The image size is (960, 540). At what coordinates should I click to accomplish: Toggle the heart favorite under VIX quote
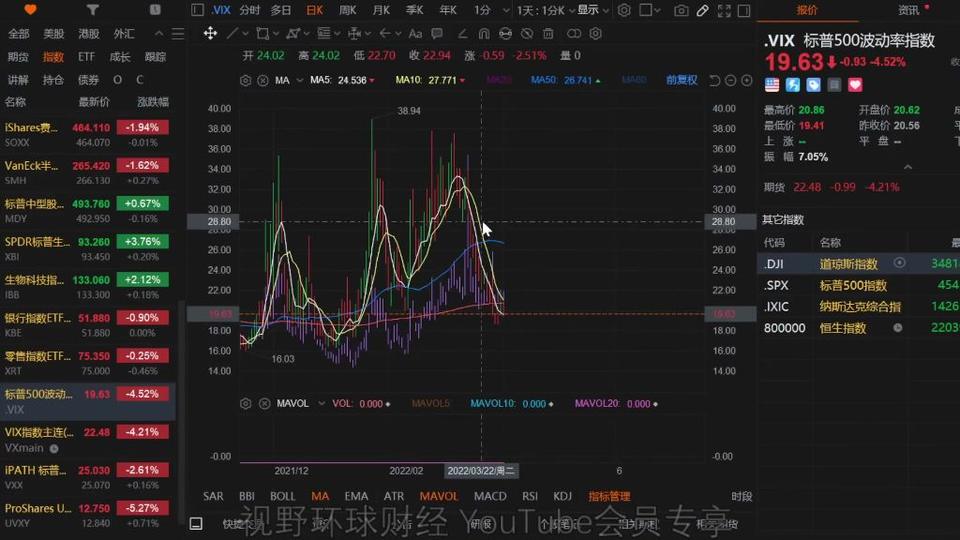coord(855,85)
